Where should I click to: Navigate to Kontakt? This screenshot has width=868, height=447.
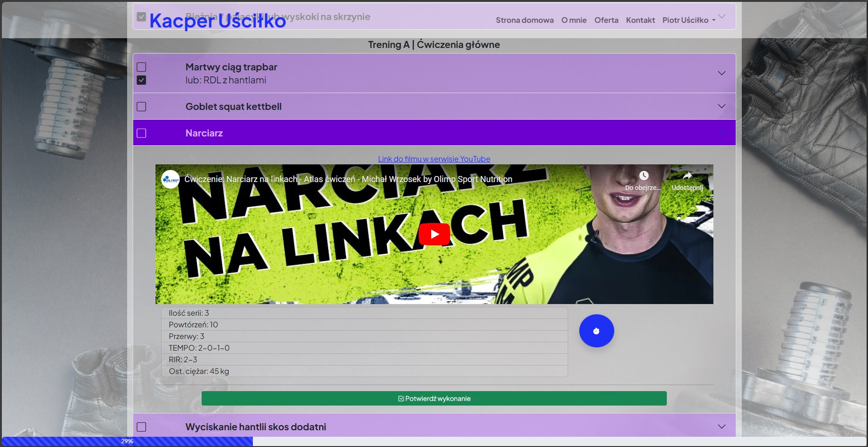[x=640, y=20]
